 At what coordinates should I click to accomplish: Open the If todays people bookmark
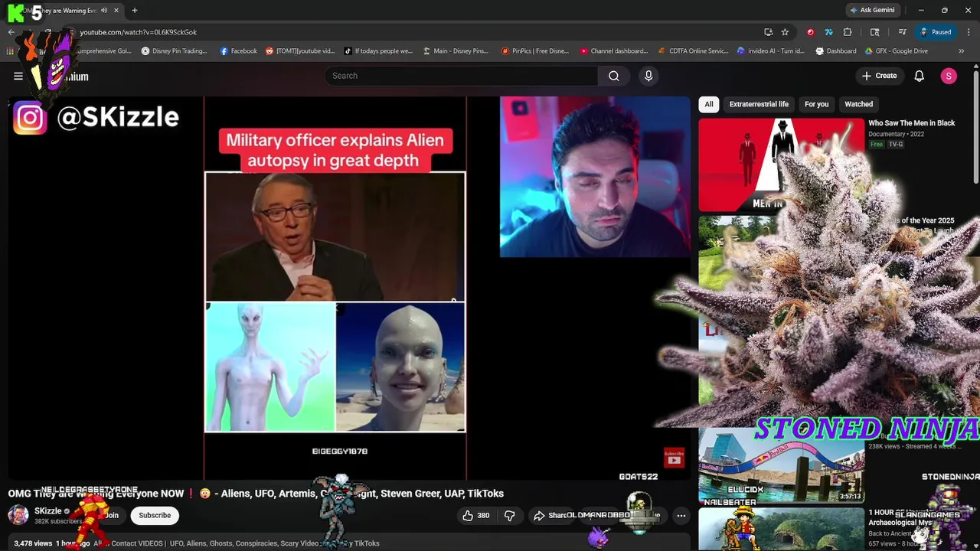click(x=378, y=51)
